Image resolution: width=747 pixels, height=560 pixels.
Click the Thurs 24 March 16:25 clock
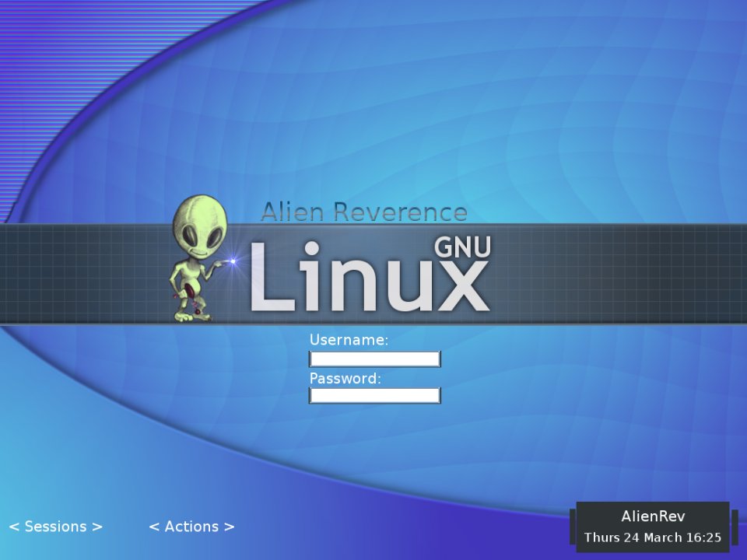pyautogui.click(x=653, y=537)
